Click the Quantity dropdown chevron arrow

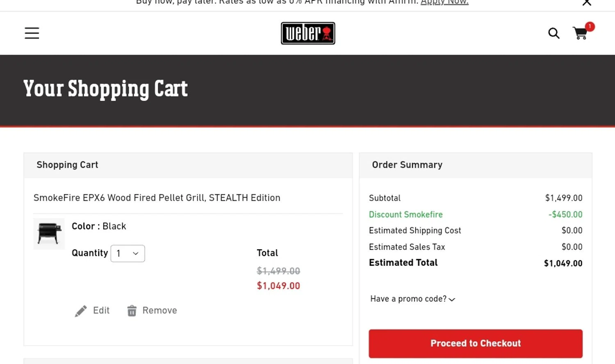coord(136,253)
